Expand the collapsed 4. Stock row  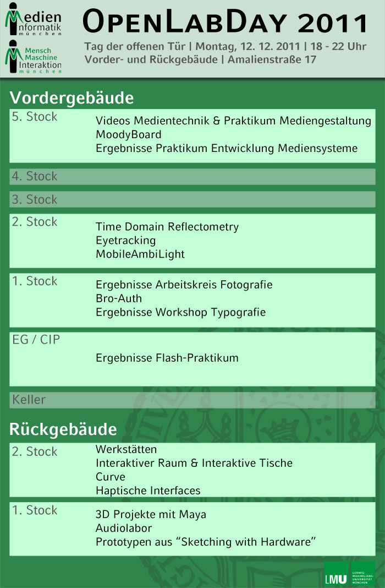click(193, 177)
